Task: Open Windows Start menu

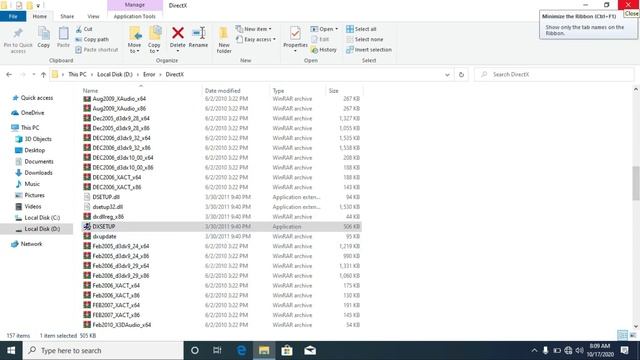Action: click(x=11, y=350)
